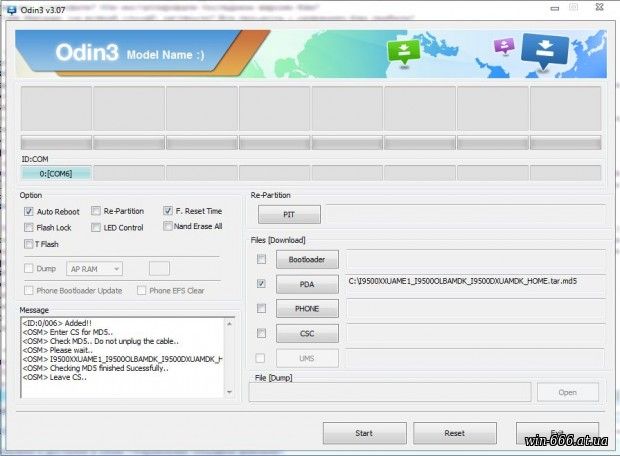620x456 pixels.
Task: Click the UMS file button
Action: 307,358
